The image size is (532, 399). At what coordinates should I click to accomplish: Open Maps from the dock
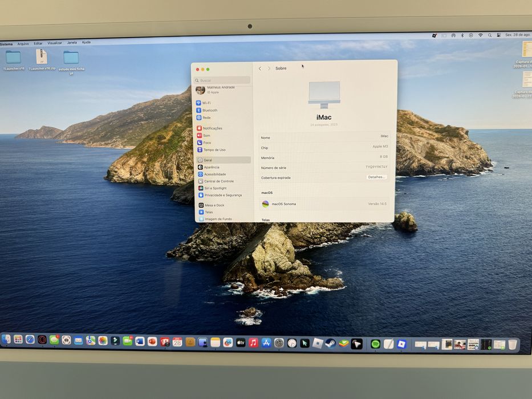91,340
